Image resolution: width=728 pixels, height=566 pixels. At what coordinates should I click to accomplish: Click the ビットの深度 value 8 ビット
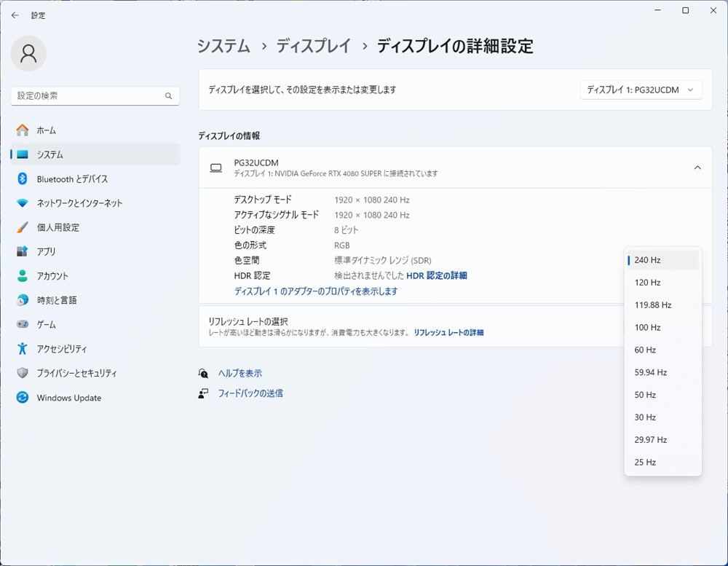click(x=347, y=230)
